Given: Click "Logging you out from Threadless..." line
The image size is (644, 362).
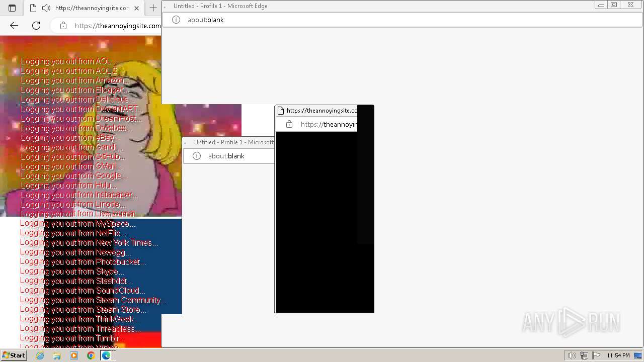Looking at the screenshot, I should tap(80, 329).
